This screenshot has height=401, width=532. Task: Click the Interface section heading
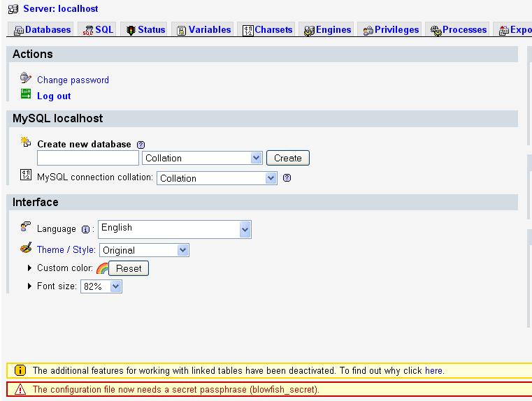[x=35, y=203]
